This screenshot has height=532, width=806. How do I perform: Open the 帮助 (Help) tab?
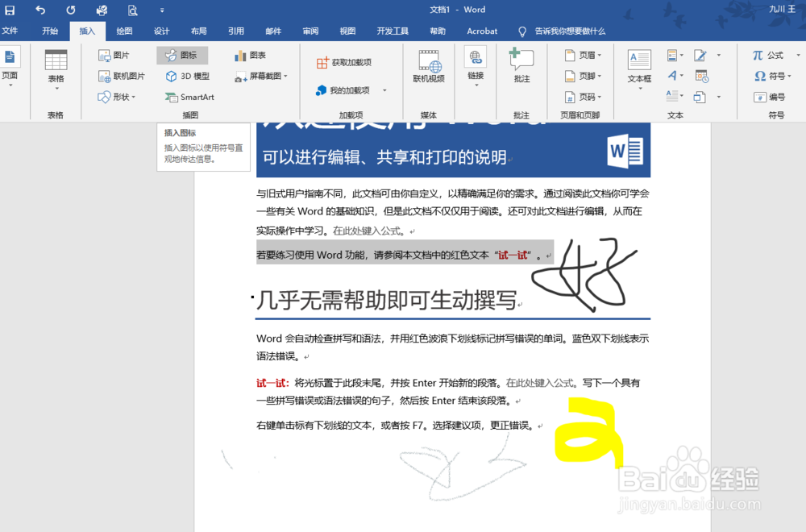click(x=438, y=31)
